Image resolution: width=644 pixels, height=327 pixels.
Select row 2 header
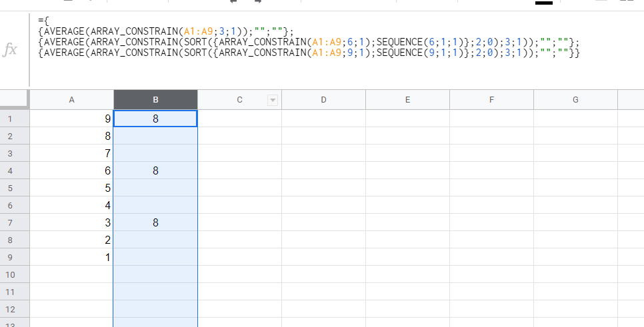15,136
